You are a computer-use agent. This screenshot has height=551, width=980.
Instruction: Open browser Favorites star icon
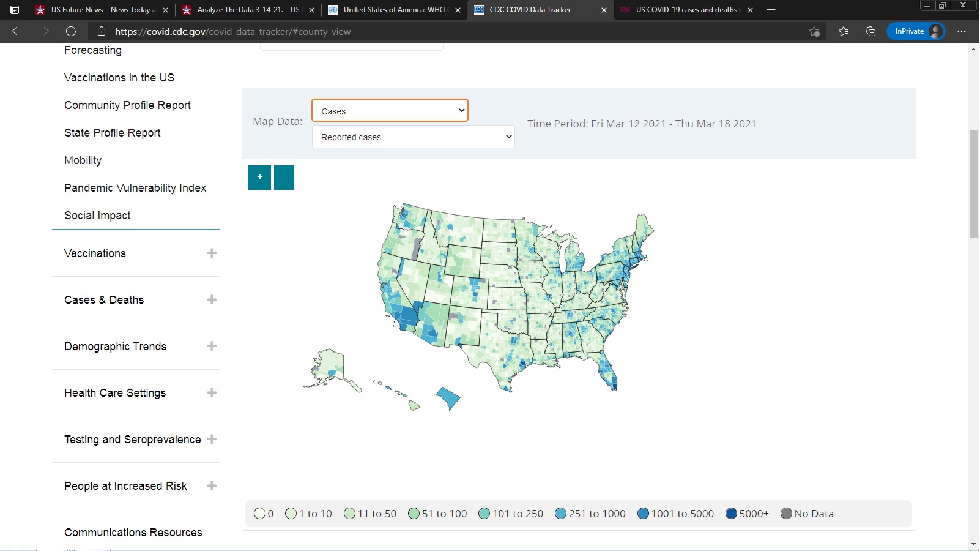pyautogui.click(x=844, y=31)
